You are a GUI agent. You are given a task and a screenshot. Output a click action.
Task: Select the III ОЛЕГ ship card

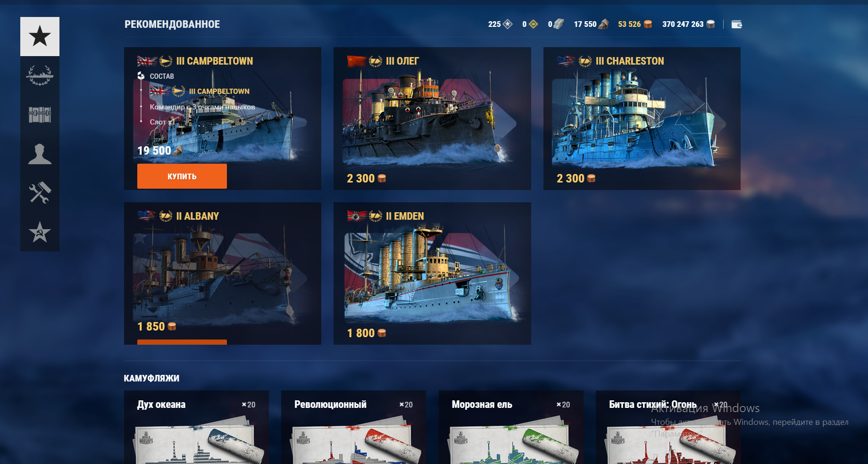[432, 118]
